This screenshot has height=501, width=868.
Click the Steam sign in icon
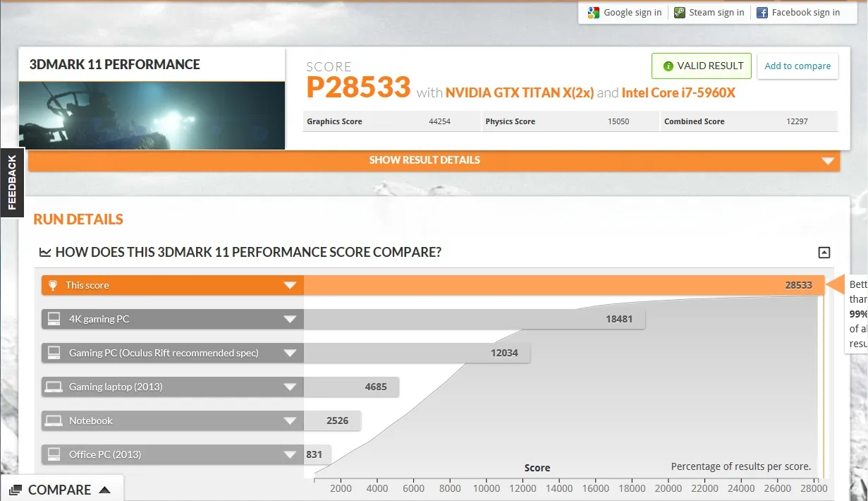click(680, 12)
